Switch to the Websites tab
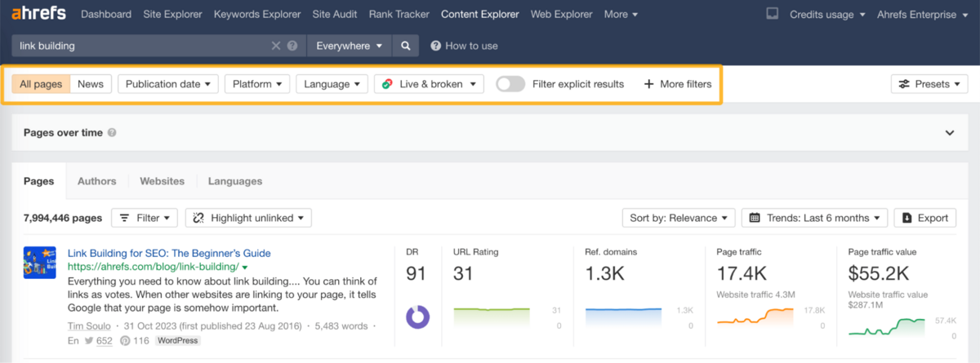Screen dimensions: 980x363 pos(162,181)
